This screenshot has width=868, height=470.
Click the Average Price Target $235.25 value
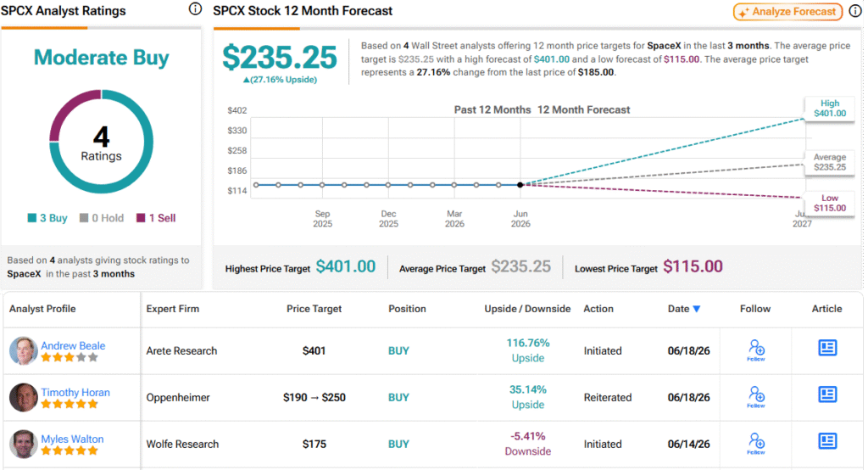[521, 266]
